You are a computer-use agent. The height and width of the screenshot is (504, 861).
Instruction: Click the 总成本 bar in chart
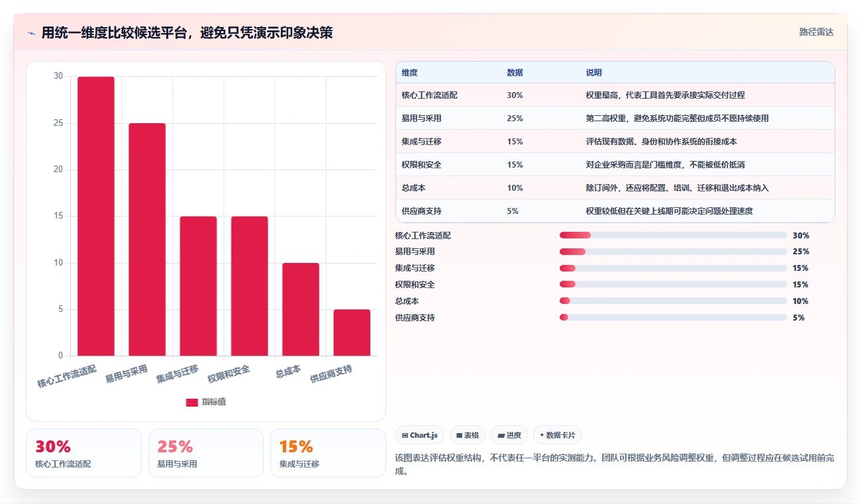(x=301, y=309)
